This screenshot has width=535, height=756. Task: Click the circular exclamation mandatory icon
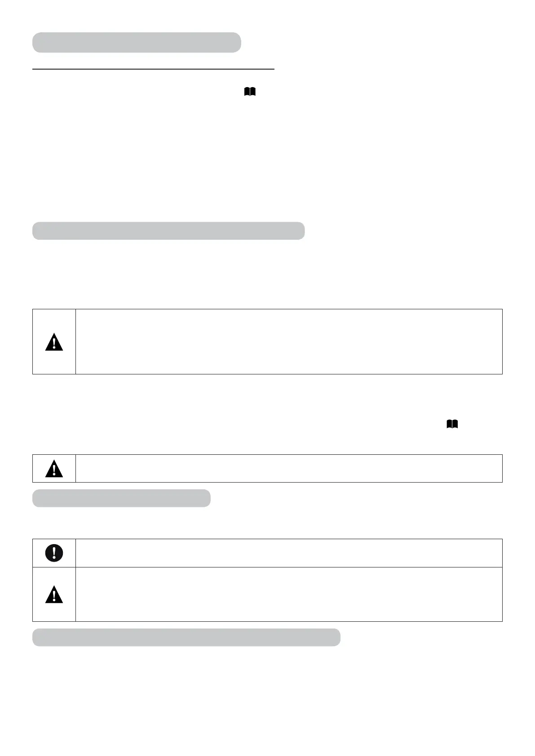(x=54, y=553)
